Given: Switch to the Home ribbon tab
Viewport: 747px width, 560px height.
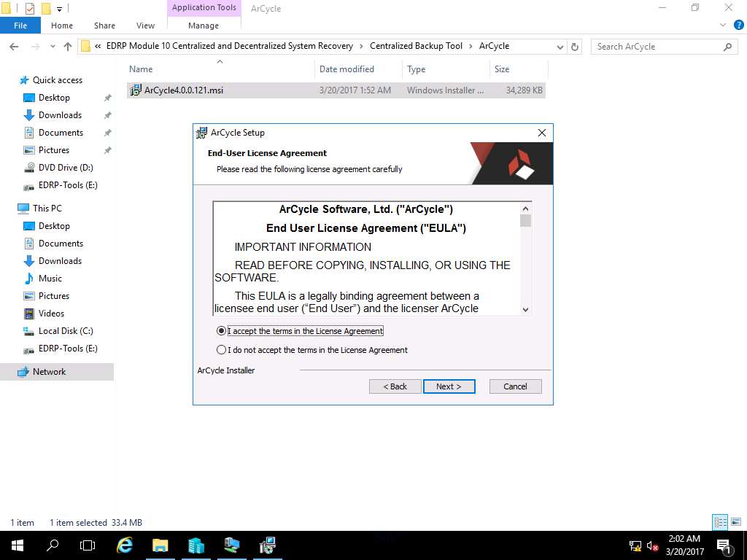Looking at the screenshot, I should tap(62, 26).
